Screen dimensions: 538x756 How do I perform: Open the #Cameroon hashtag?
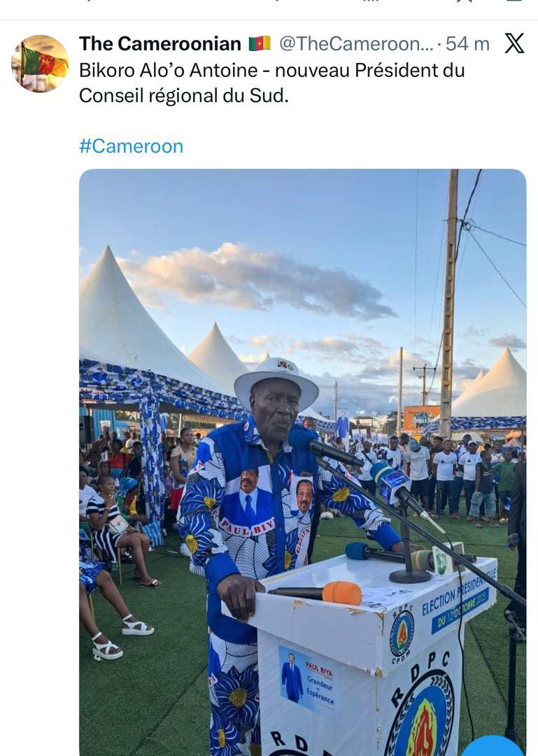point(131,146)
